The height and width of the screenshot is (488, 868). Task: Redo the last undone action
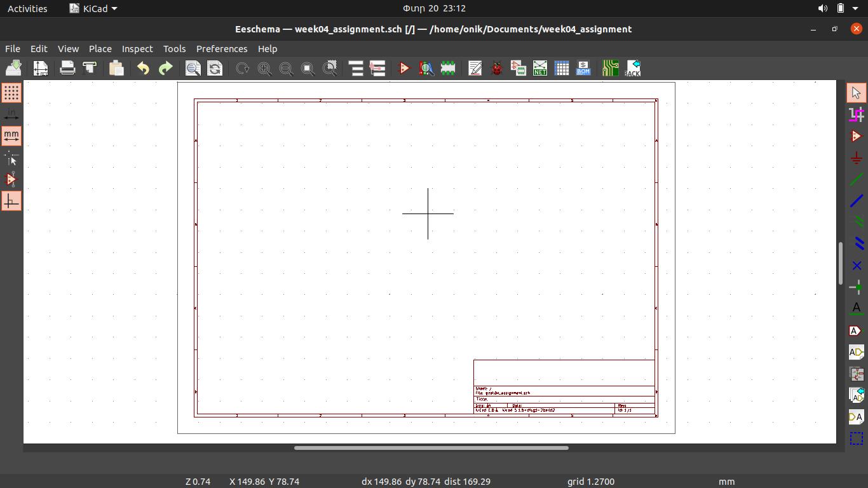pos(165,68)
